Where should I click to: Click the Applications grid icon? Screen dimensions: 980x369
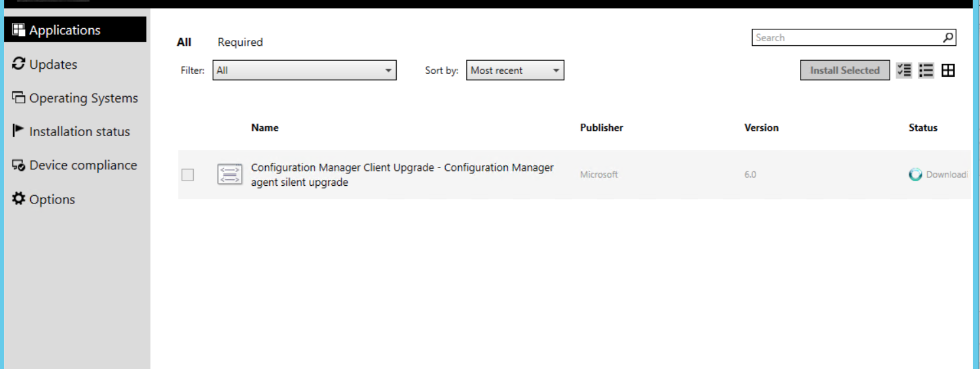pos(18,30)
